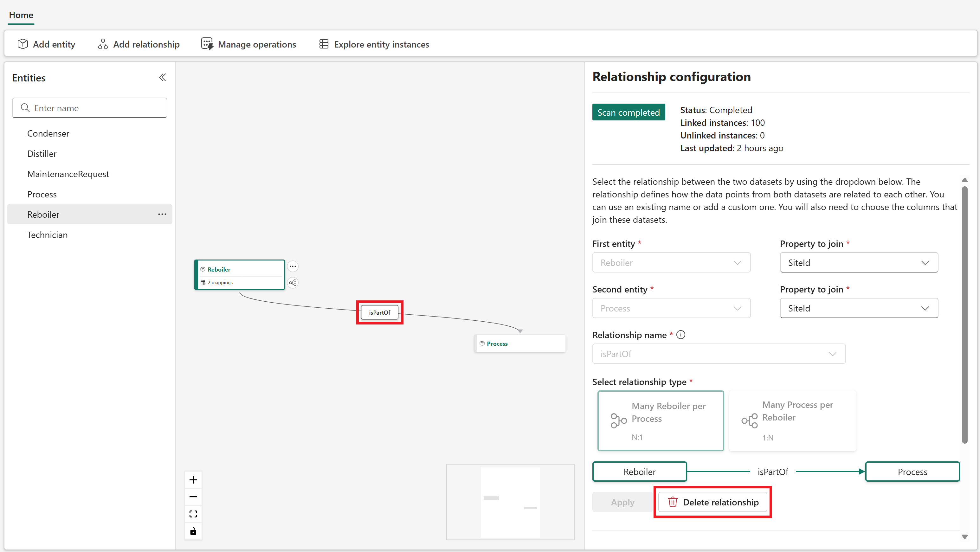Click relationship icon beside Reboiler canvas node
Image resolution: width=980 pixels, height=552 pixels.
pos(293,283)
